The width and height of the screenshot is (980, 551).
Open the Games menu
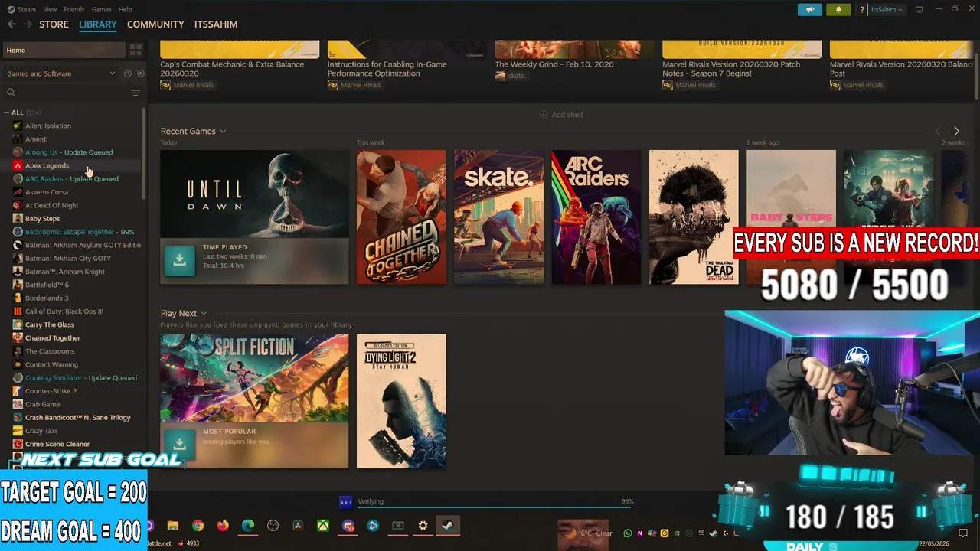coord(101,9)
